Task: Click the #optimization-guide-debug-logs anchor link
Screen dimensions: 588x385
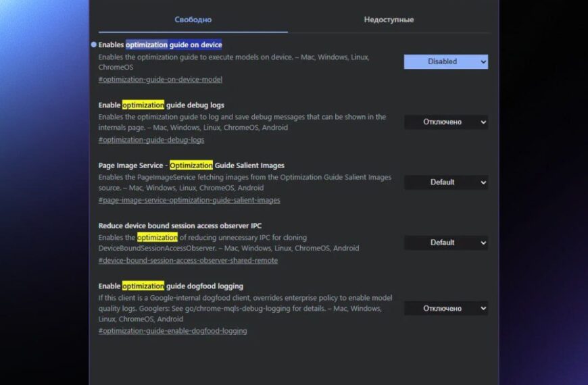Action: (x=151, y=140)
